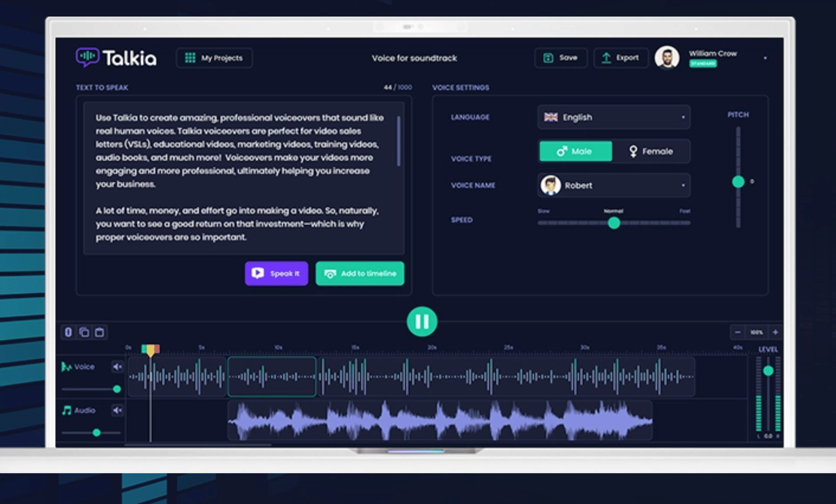Click William Crow's profile avatar
Viewport: 836px width, 504px height.
pyautogui.click(x=667, y=58)
